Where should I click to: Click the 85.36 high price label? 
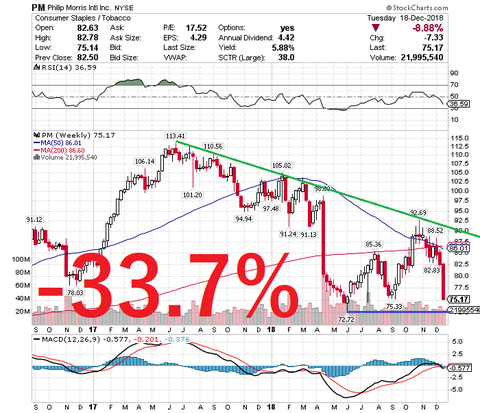click(373, 244)
